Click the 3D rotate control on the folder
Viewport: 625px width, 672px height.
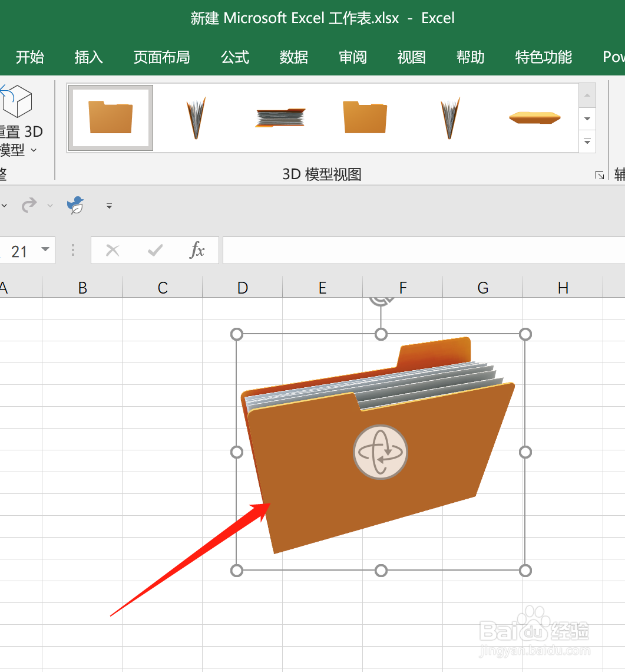(381, 452)
